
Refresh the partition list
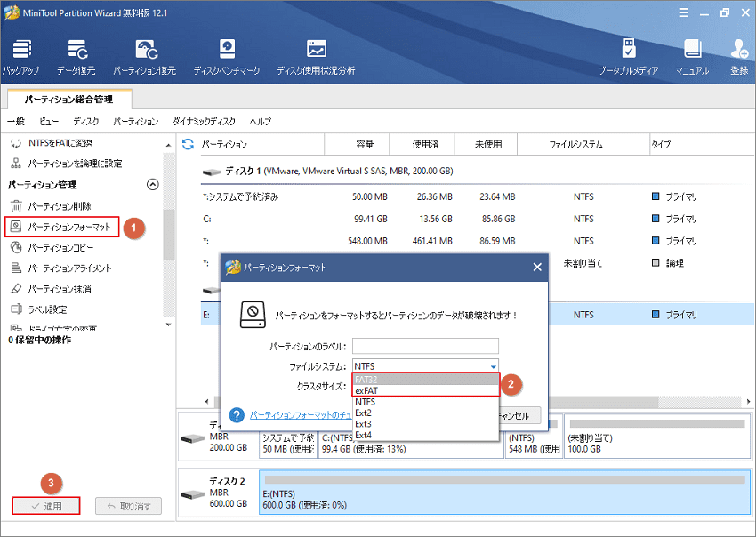tap(188, 144)
